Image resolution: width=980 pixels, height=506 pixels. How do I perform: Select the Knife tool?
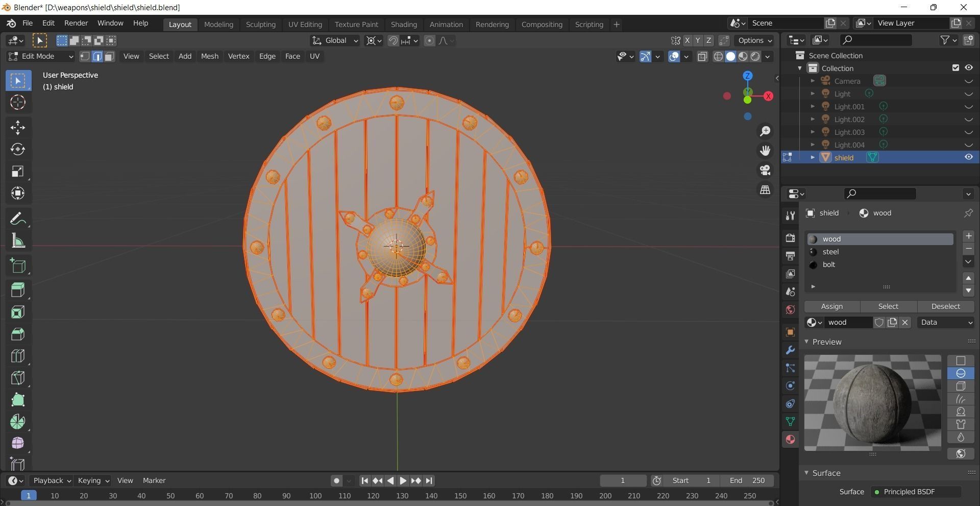[18, 378]
